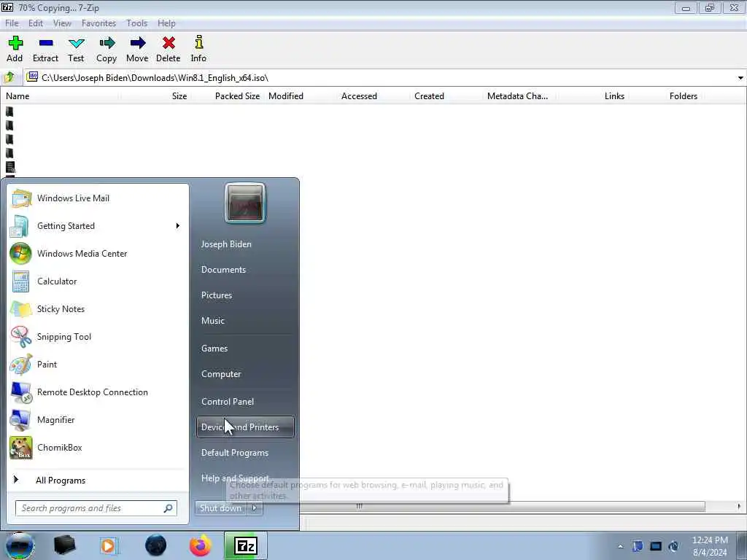Viewport: 747px width, 560px height.
Task: Open Remote Desktop Connection
Action: 97,392
